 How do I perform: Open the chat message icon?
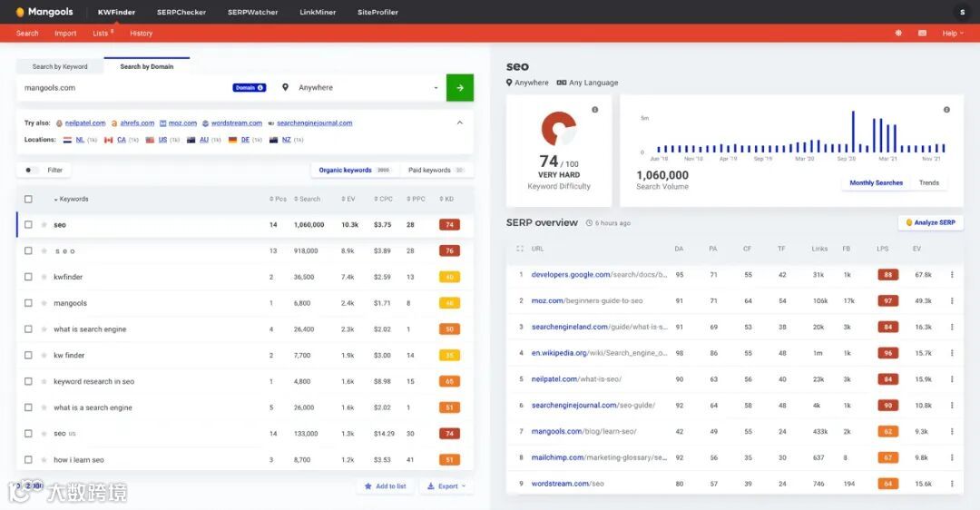[922, 34]
